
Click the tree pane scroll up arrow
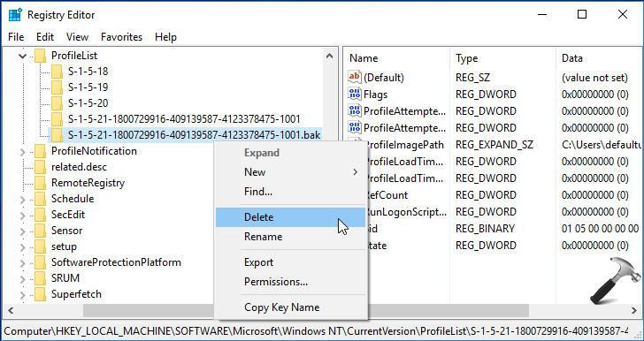[x=329, y=56]
